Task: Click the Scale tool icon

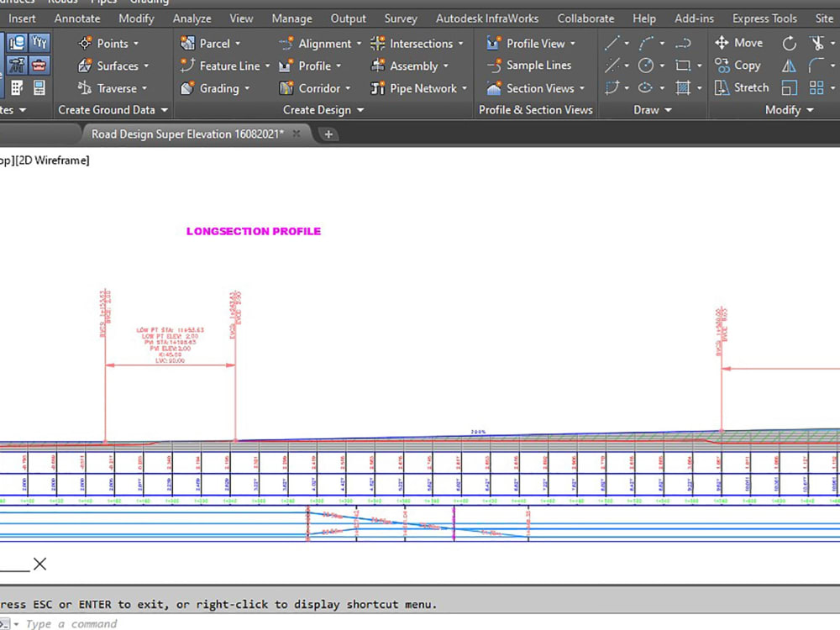Action: [x=789, y=87]
